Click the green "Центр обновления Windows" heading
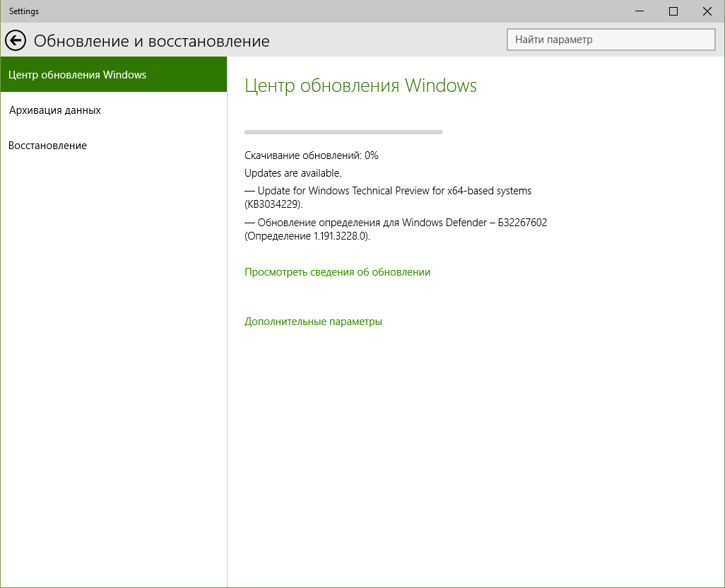Image resolution: width=725 pixels, height=588 pixels. pyautogui.click(x=360, y=86)
